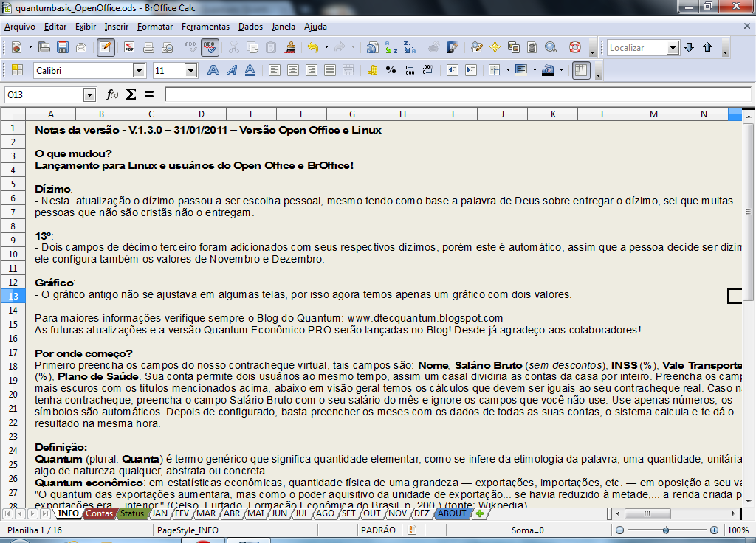This screenshot has height=543, width=756.
Task: Add a decimal place
Action: click(x=409, y=70)
